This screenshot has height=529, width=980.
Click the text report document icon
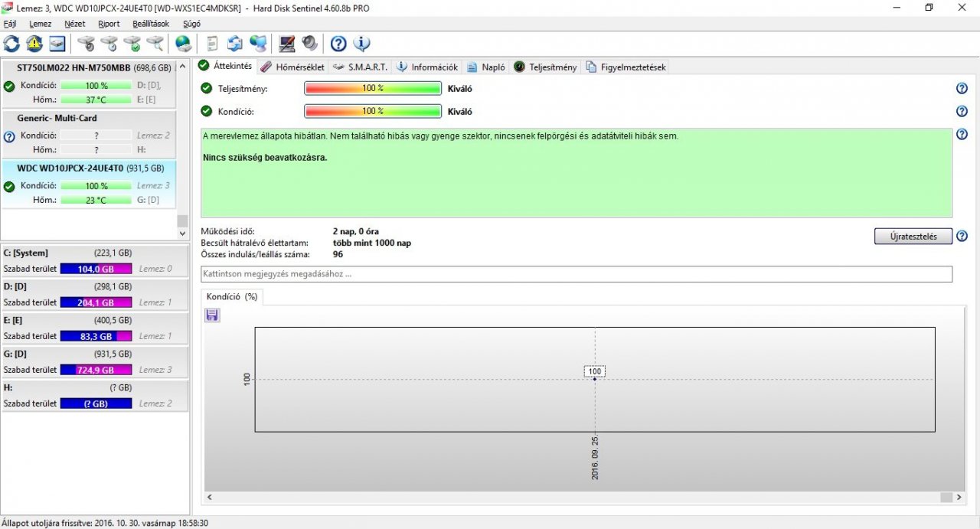click(212, 44)
